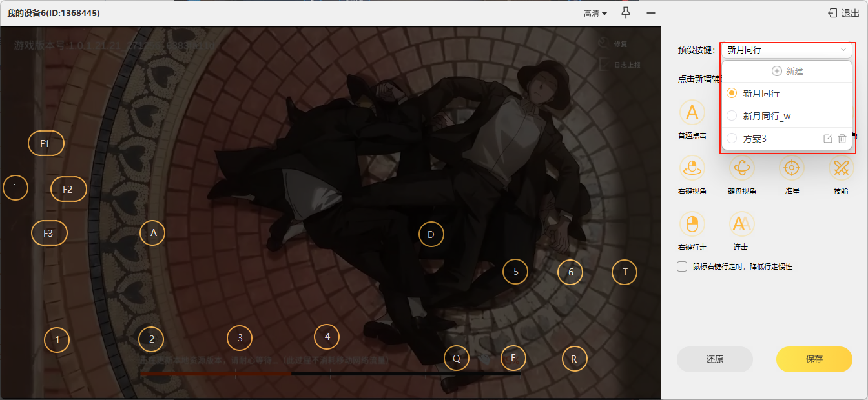Viewport: 868px width, 400px height.
Task: Click 新建 to create a new preset
Action: point(787,71)
